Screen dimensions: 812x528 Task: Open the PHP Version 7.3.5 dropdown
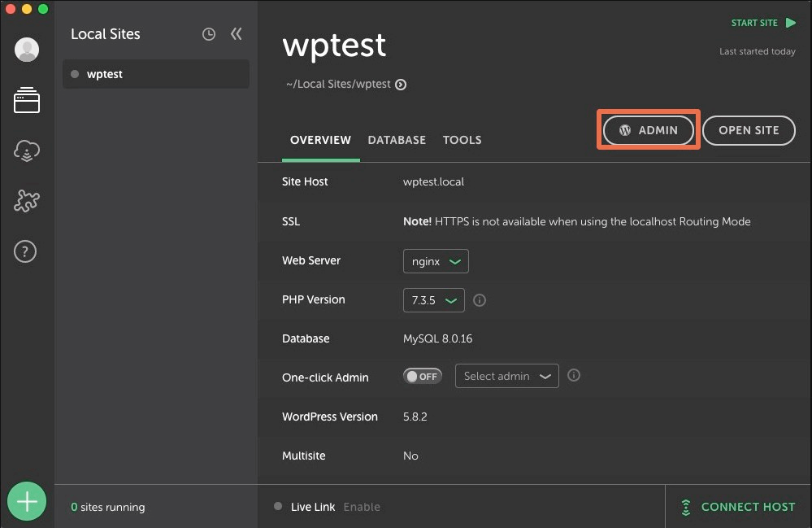click(434, 300)
